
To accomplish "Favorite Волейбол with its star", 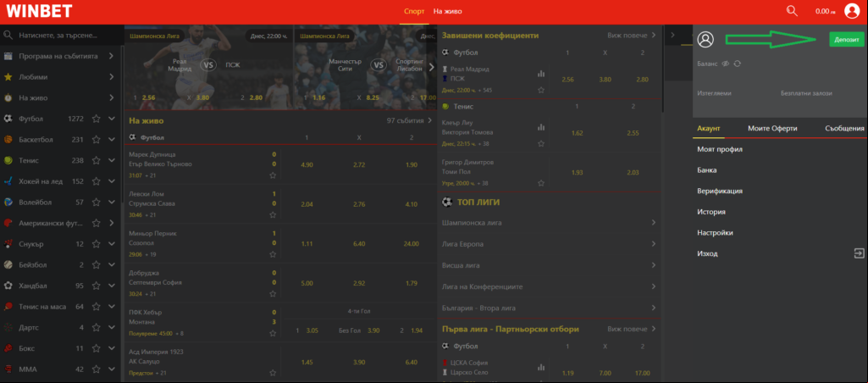I will [x=96, y=203].
